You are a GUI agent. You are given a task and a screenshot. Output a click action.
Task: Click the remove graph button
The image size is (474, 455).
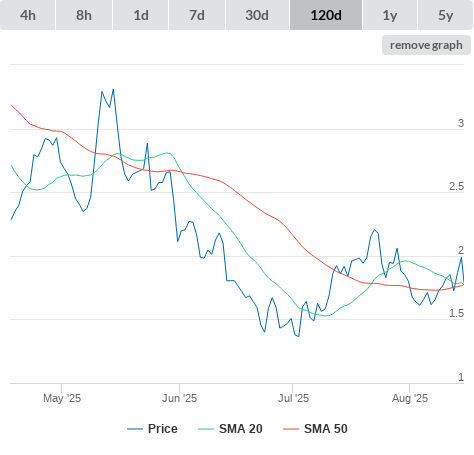426,45
